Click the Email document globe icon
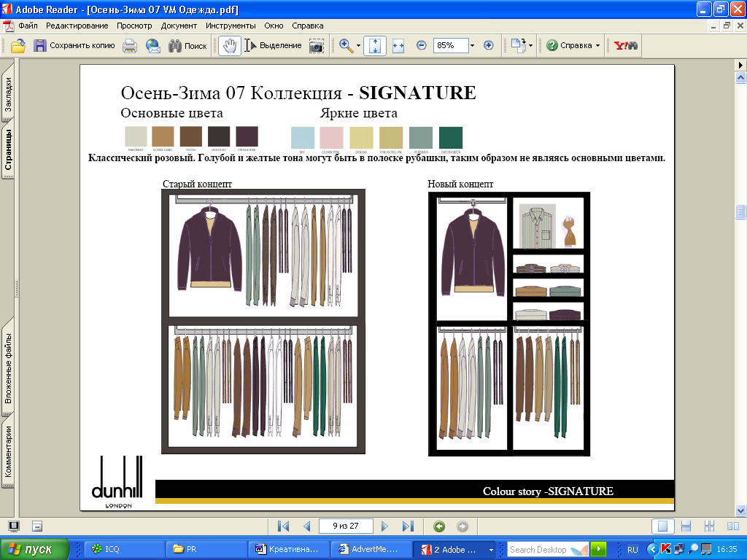The width and height of the screenshot is (747, 560). pos(153,46)
